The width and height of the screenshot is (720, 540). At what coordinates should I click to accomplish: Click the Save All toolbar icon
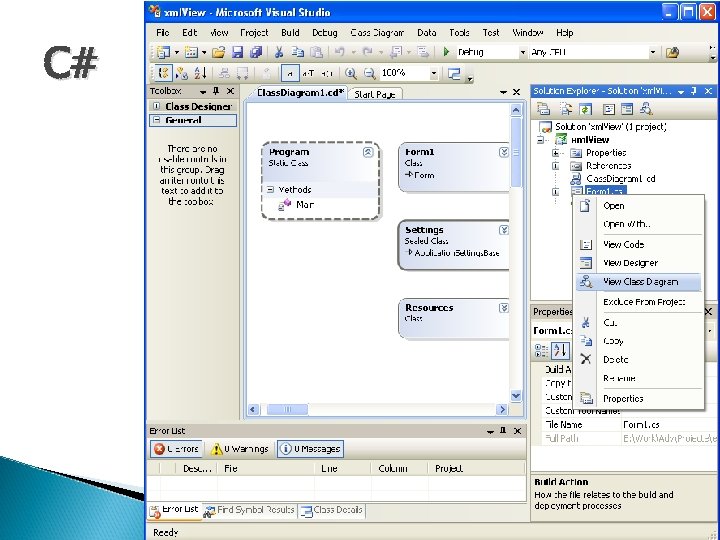pyautogui.click(x=256, y=52)
